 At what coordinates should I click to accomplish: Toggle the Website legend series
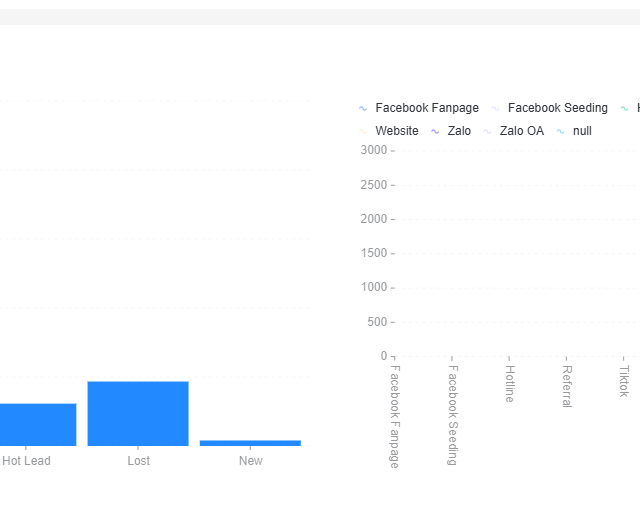[397, 131]
